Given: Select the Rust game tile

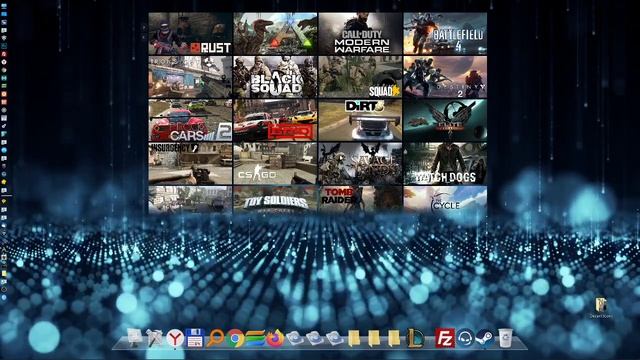Looking at the screenshot, I should pos(190,33).
